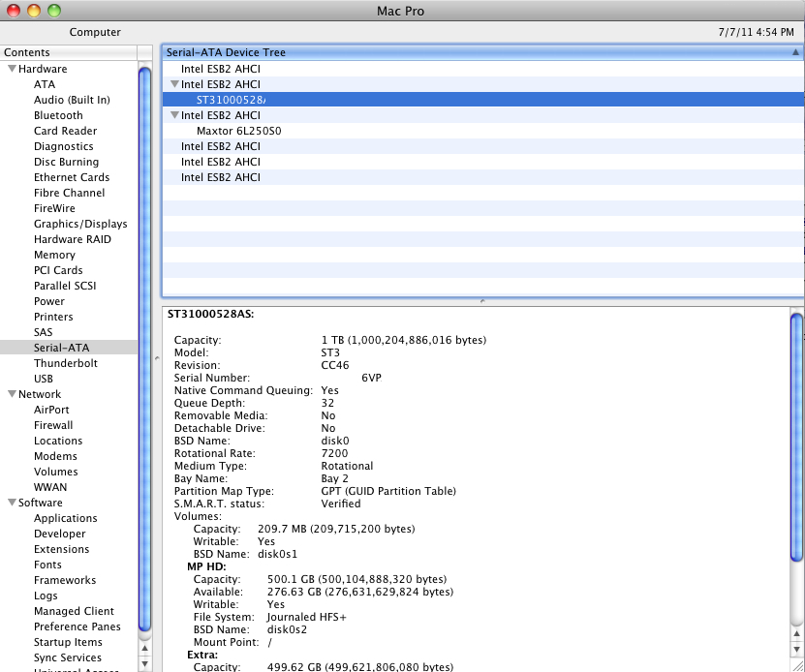The width and height of the screenshot is (805, 672).
Task: Collapse Intel ESB2 AHCI above Maxtor drive
Action: 174,115
